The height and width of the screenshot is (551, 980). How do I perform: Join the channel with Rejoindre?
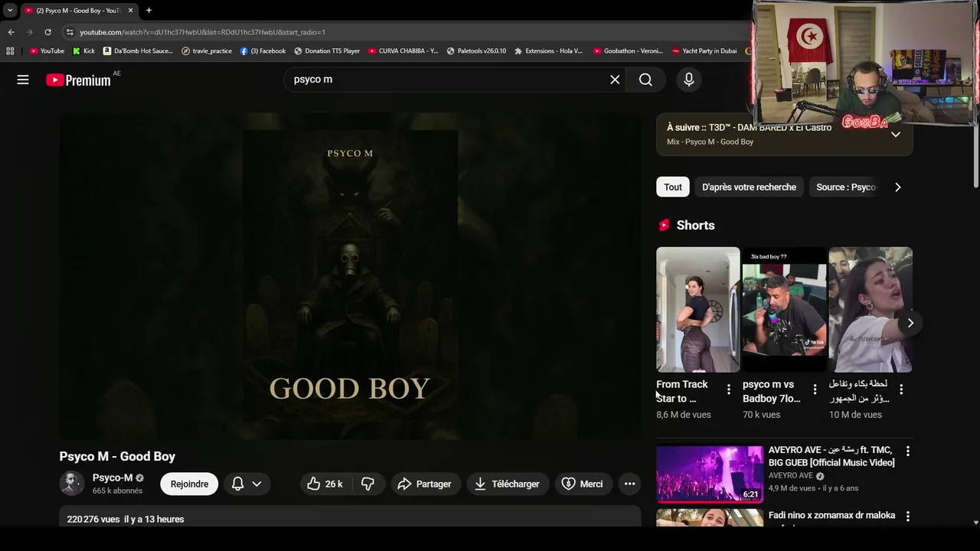click(189, 484)
